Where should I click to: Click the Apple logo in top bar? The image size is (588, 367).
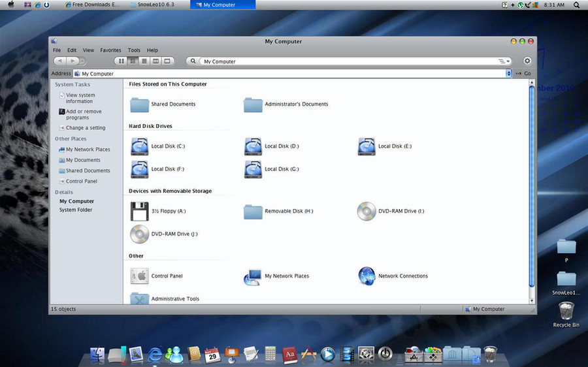coord(11,5)
